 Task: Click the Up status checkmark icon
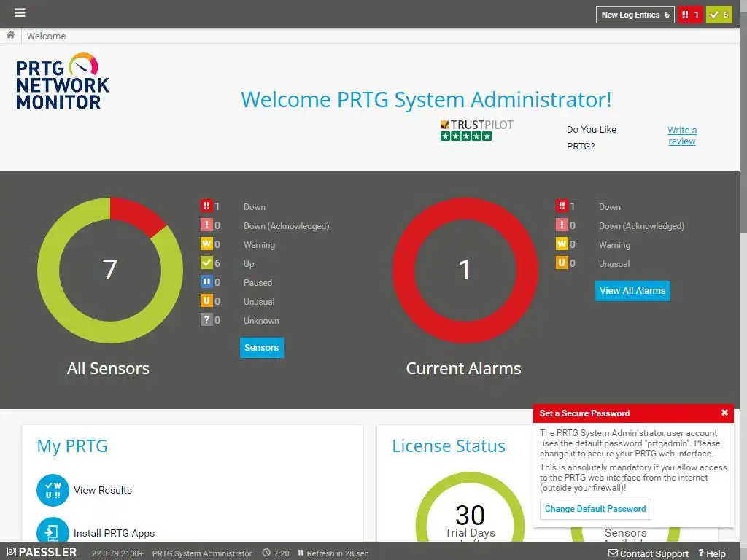[206, 262]
